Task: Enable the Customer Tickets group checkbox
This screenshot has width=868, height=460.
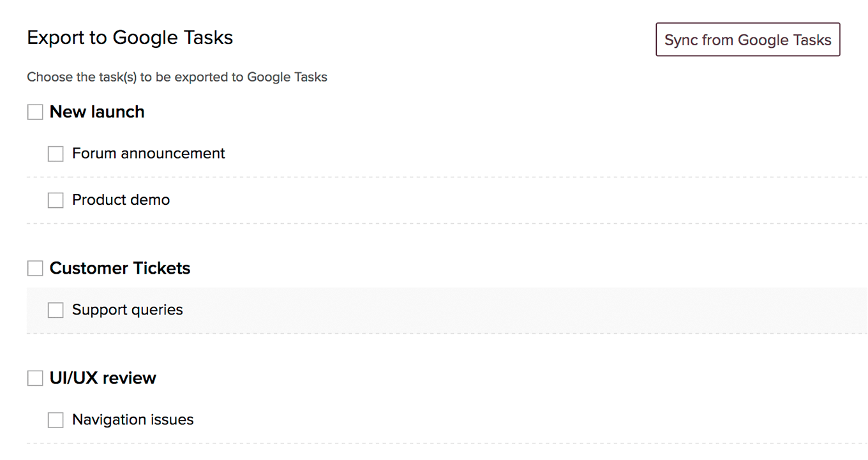Action: pyautogui.click(x=35, y=269)
